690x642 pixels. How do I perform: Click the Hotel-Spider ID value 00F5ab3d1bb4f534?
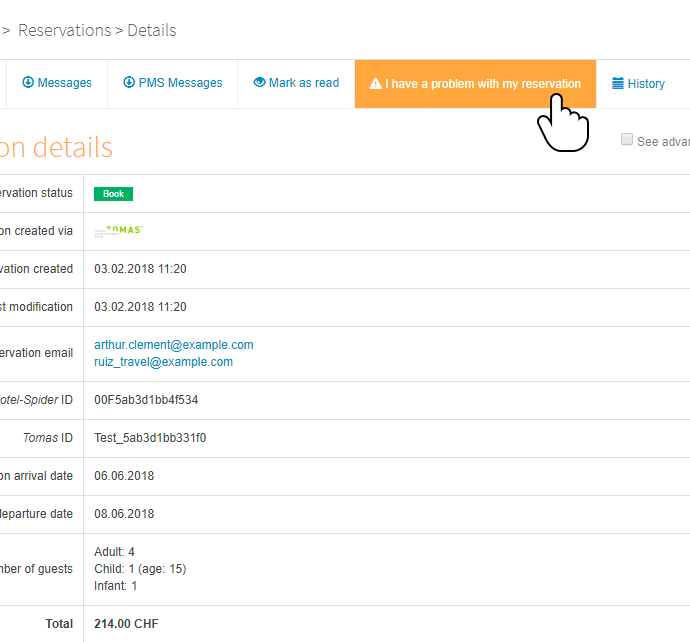click(x=146, y=400)
